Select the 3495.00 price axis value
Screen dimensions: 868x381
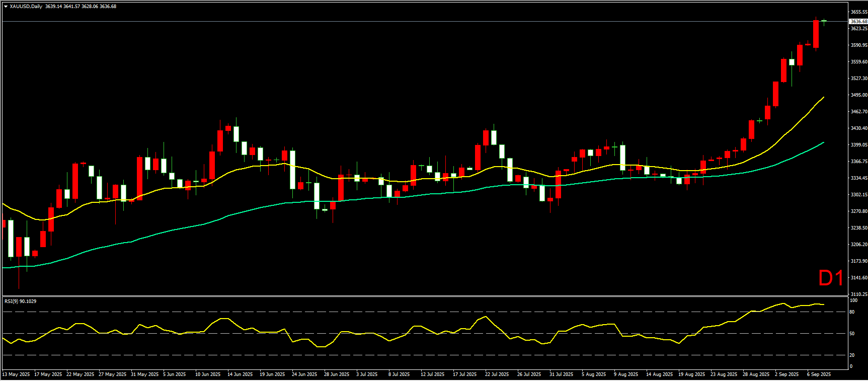coord(858,95)
